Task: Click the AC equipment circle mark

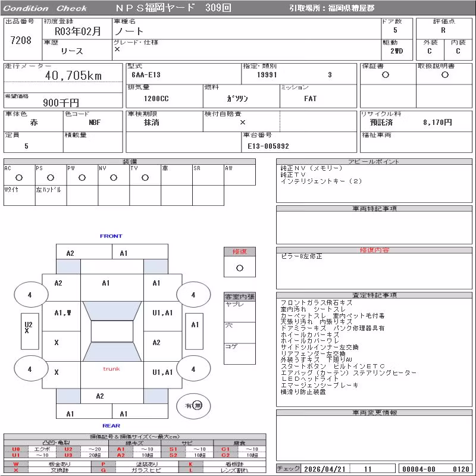Action: 19,178
